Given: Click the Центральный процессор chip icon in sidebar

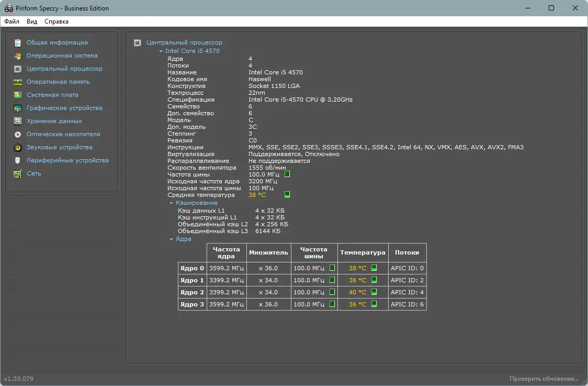Looking at the screenshot, I should (18, 69).
